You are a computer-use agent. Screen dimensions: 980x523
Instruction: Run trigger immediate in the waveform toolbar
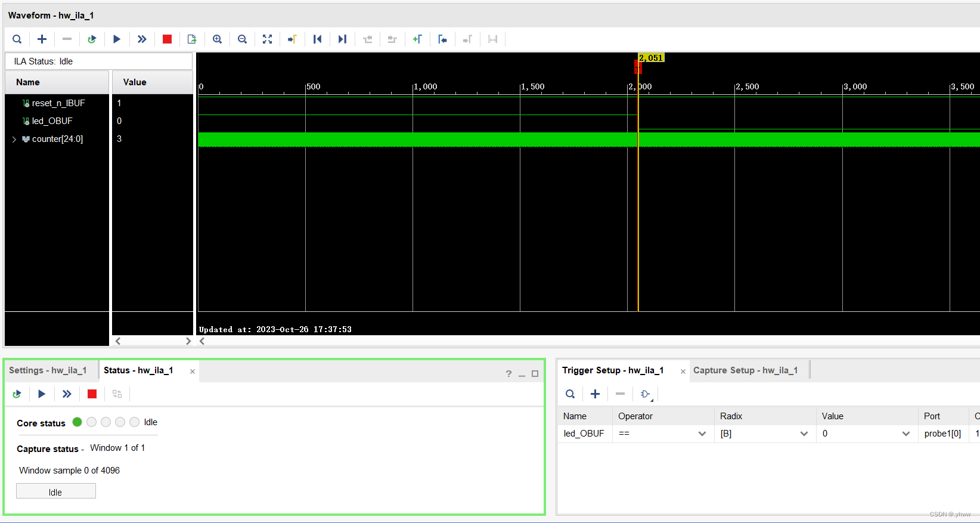pyautogui.click(x=142, y=39)
